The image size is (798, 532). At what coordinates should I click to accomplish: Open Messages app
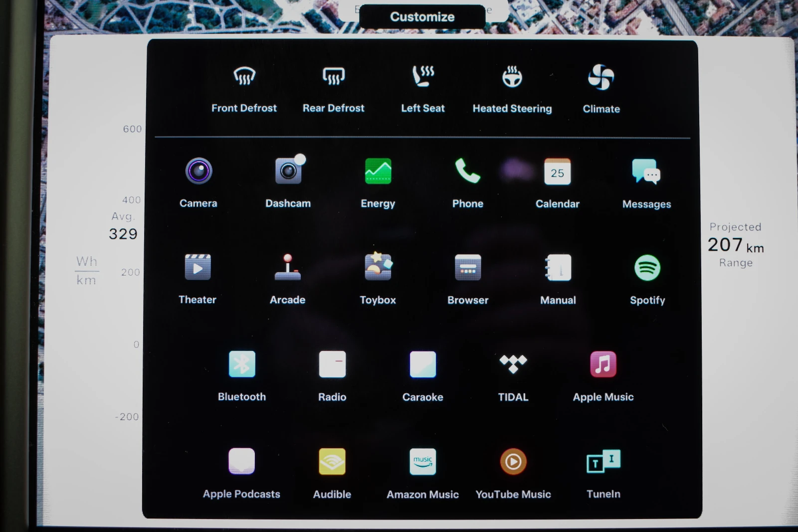[646, 173]
